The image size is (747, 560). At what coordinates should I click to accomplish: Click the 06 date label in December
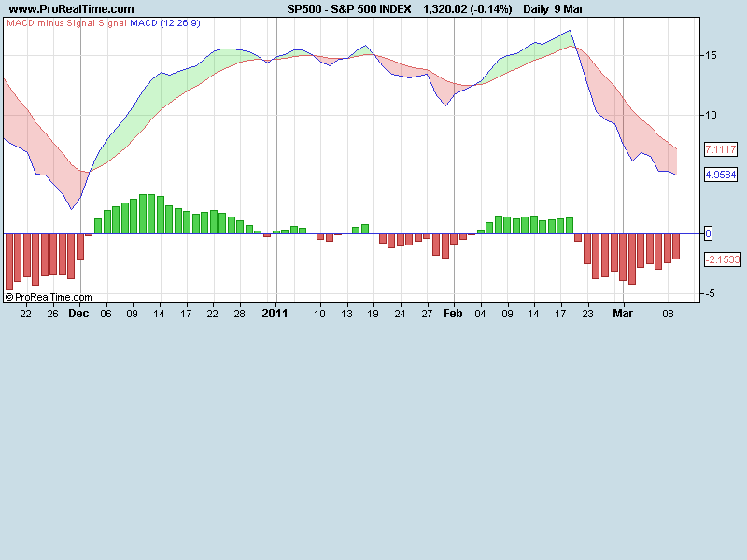[x=106, y=314]
